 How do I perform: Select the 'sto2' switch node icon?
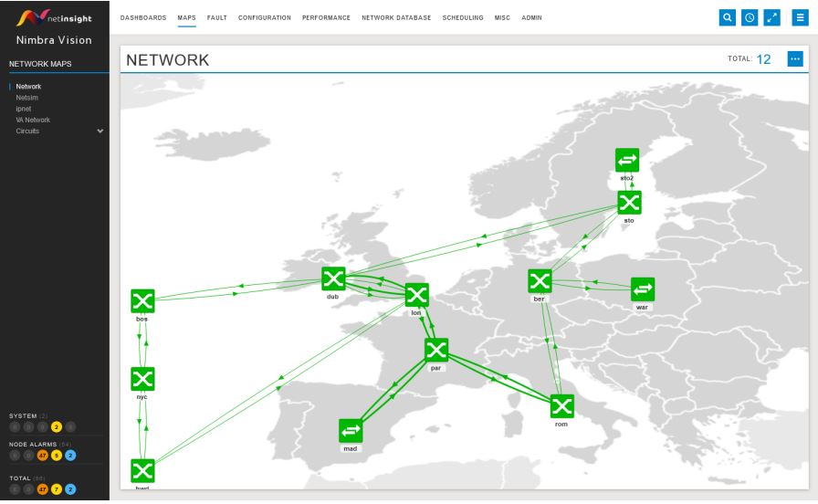(627, 160)
